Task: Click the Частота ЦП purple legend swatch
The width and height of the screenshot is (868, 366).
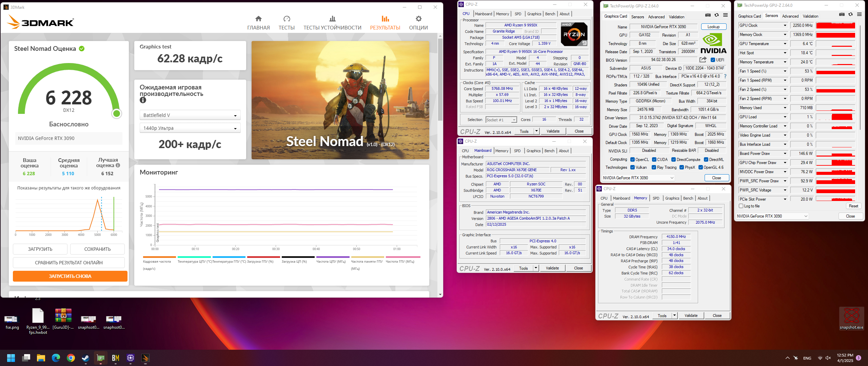Action: click(333, 257)
